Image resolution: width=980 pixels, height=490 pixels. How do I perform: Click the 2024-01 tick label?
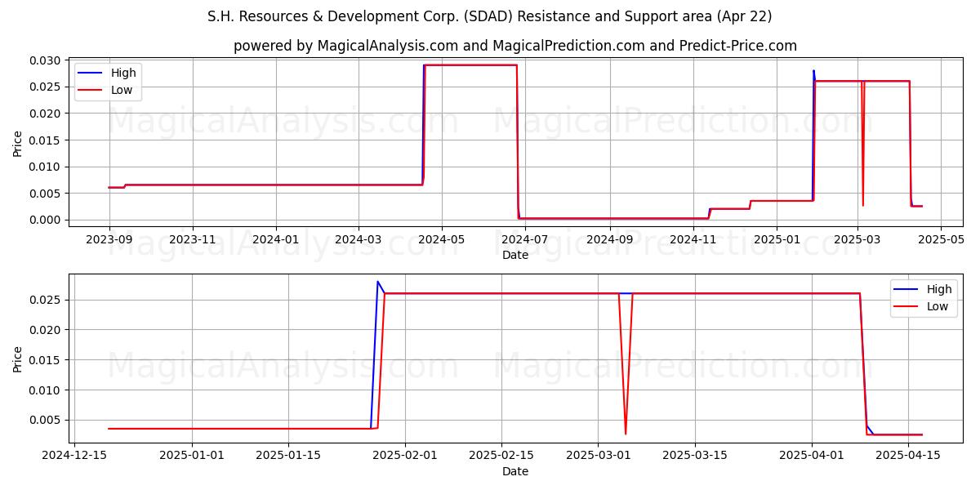tap(276, 239)
